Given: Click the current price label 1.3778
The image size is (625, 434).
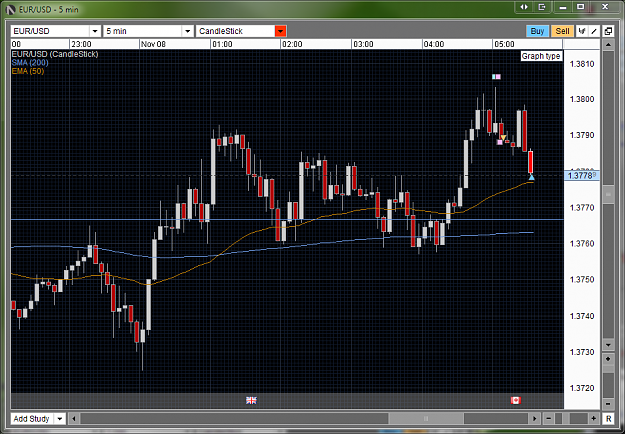Looking at the screenshot, I should pos(582,175).
